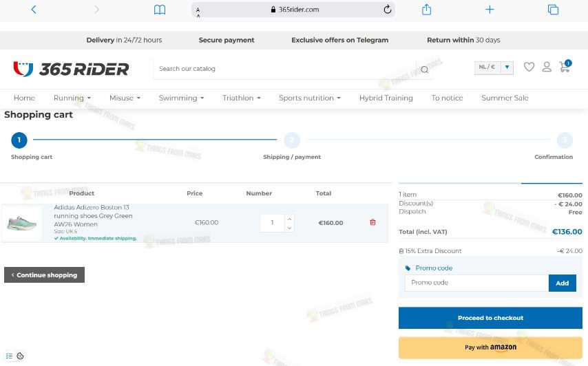Open the user account icon
This screenshot has width=588, height=366.
[547, 67]
